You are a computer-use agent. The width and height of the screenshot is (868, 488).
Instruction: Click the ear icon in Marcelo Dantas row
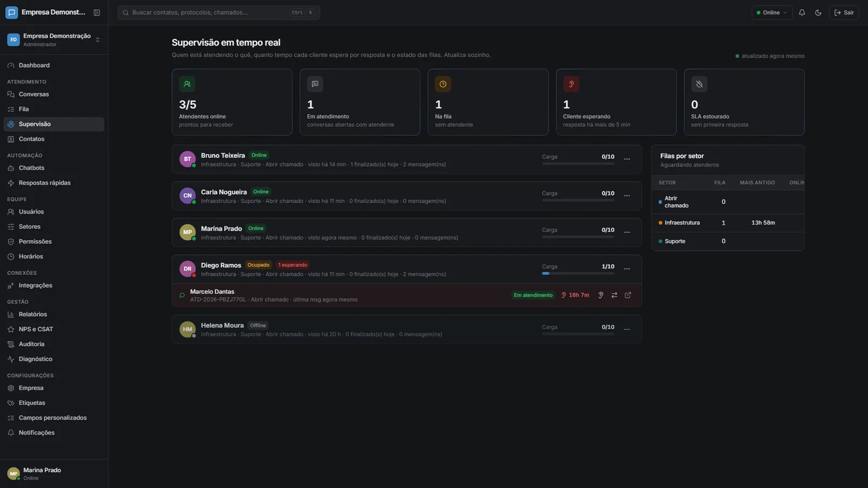[x=601, y=296]
